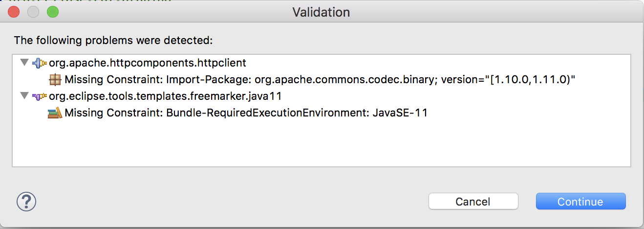Maximize the dialog with green button
The image size is (644, 229).
[52, 12]
